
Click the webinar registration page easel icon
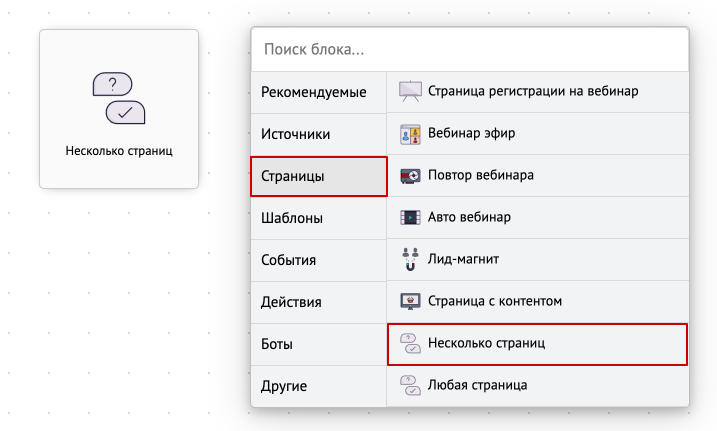click(410, 91)
